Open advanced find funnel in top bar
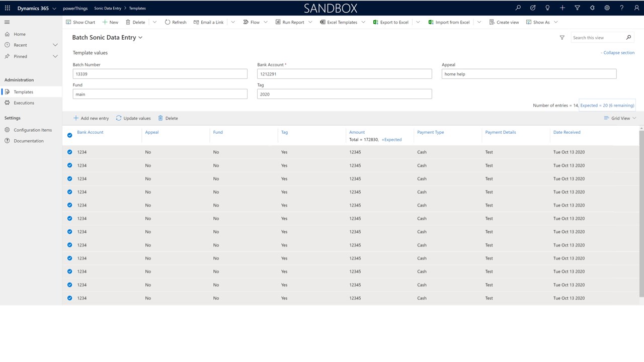644x362 pixels. coord(577,8)
